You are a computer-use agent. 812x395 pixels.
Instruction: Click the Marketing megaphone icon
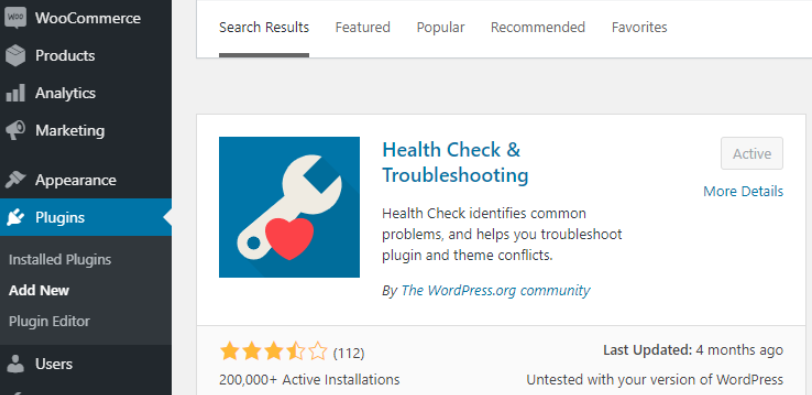(x=16, y=130)
